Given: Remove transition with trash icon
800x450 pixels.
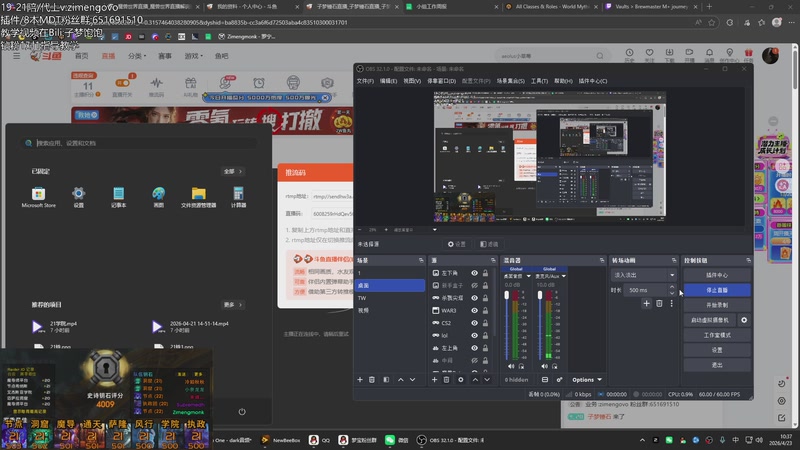Looking at the screenshot, I should [659, 304].
